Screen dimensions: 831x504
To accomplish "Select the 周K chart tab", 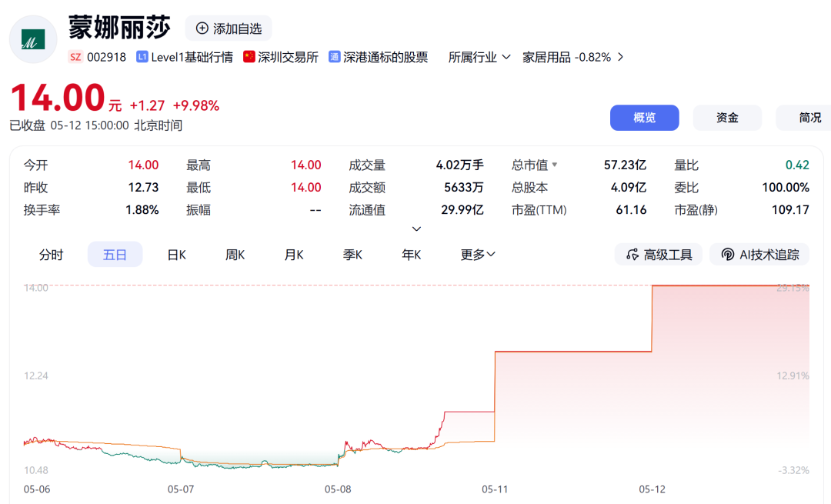I will point(235,255).
